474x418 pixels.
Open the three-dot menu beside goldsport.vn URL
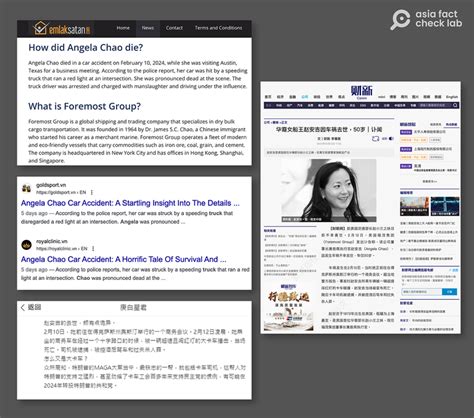[92, 192]
